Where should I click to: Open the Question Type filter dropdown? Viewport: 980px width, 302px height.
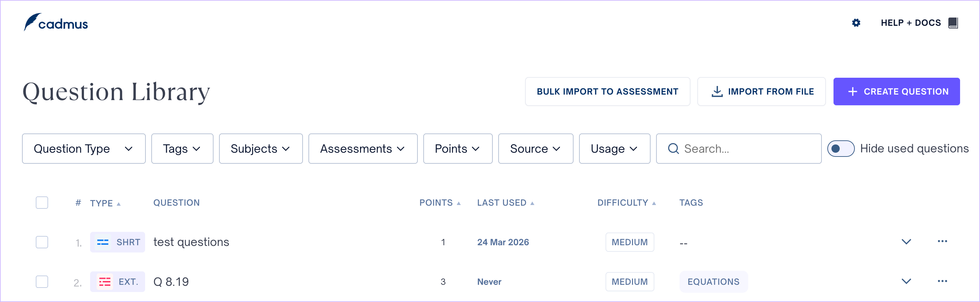pos(84,149)
